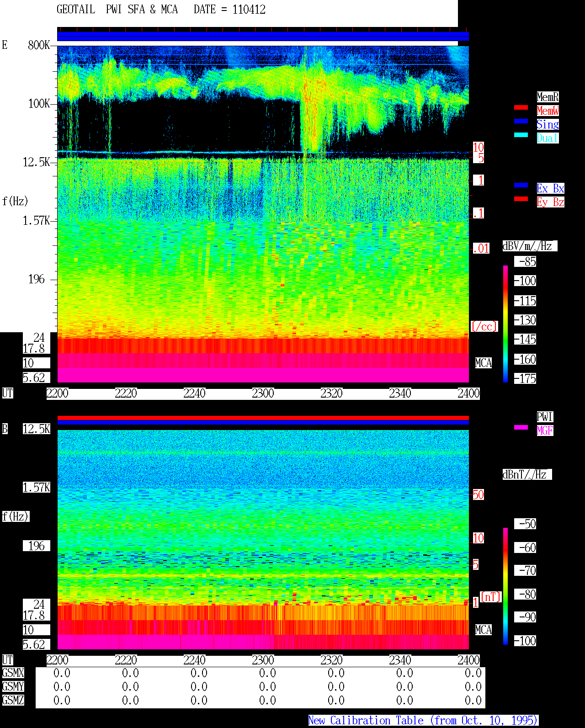Select the magenta MGF legend swatch
The height and width of the screenshot is (728, 585).
click(x=521, y=428)
